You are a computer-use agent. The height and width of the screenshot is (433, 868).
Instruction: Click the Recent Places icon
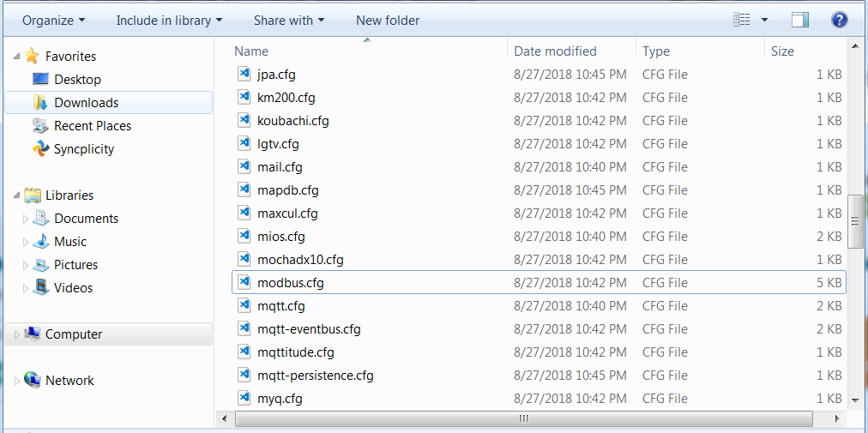40,126
